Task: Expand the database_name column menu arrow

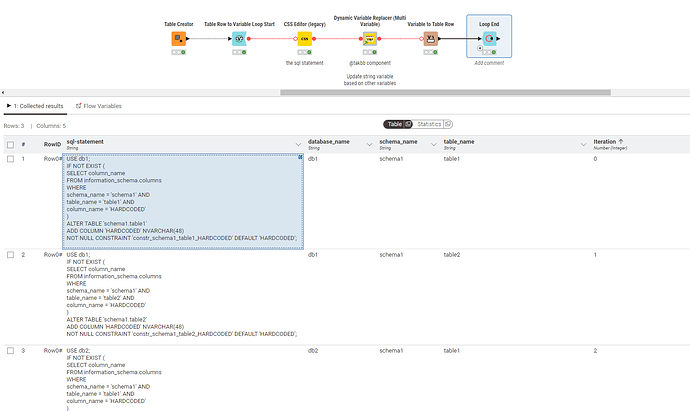Action: click(x=370, y=145)
